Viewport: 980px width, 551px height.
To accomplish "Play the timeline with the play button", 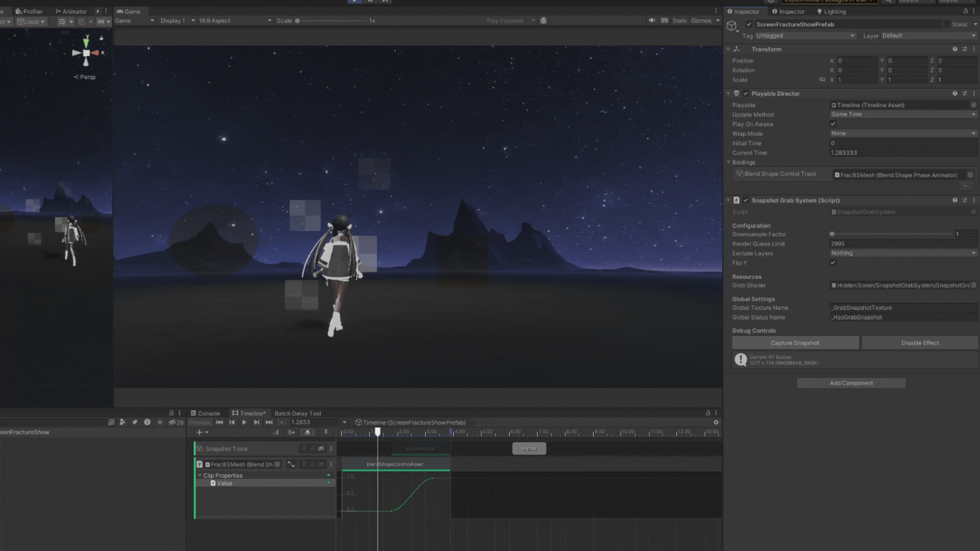I will pyautogui.click(x=244, y=422).
